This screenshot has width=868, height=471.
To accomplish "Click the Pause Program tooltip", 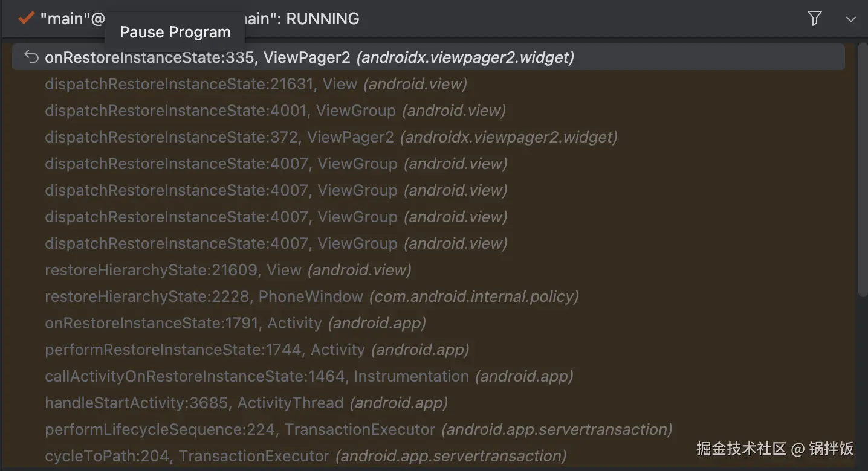I will tap(175, 32).
